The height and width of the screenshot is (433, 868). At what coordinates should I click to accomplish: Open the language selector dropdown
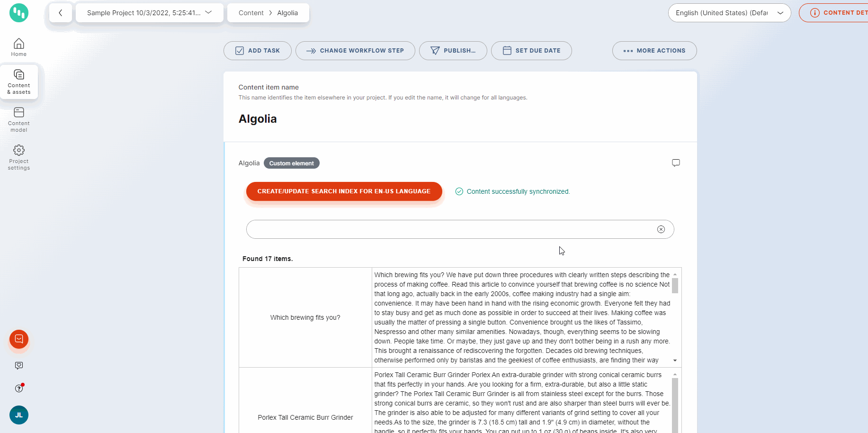[730, 13]
